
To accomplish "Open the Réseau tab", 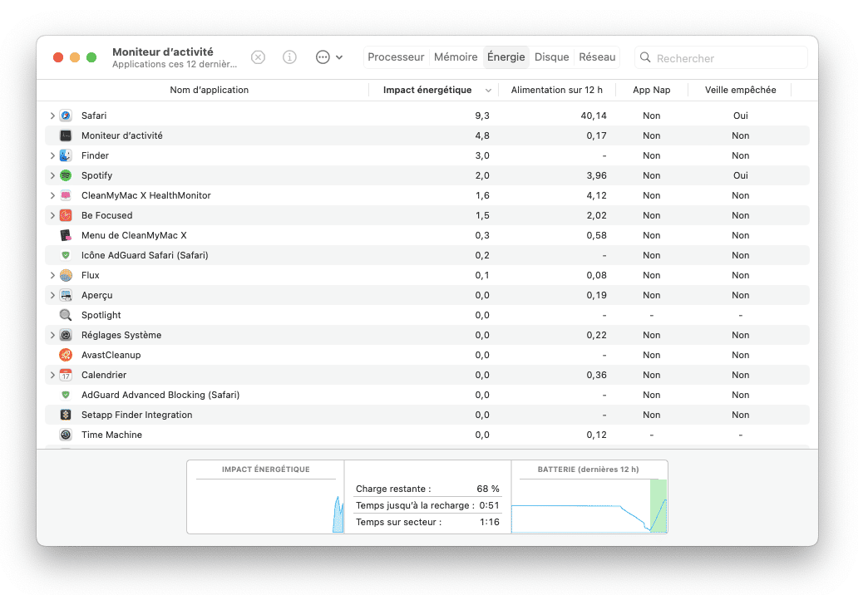I will [x=597, y=57].
